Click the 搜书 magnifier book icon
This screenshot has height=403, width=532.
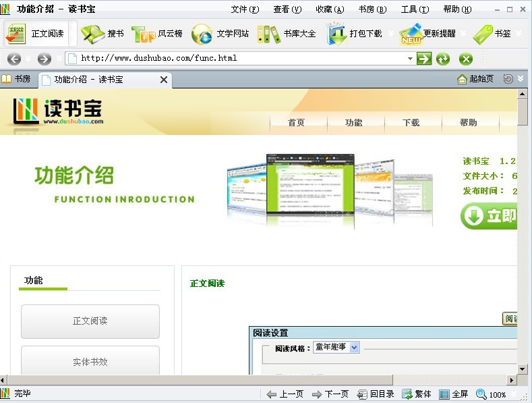(x=92, y=34)
